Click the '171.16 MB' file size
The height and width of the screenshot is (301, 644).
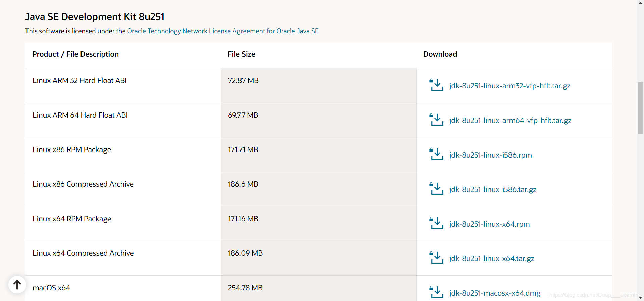click(243, 219)
